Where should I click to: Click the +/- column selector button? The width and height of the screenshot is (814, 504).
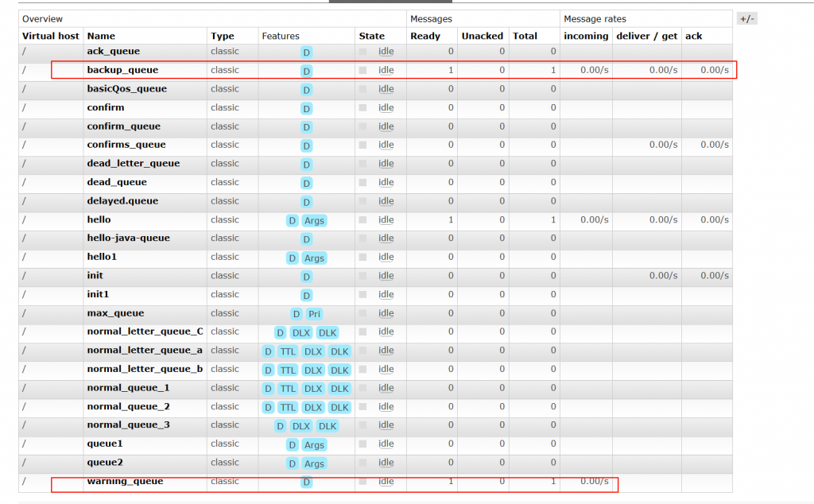point(746,19)
